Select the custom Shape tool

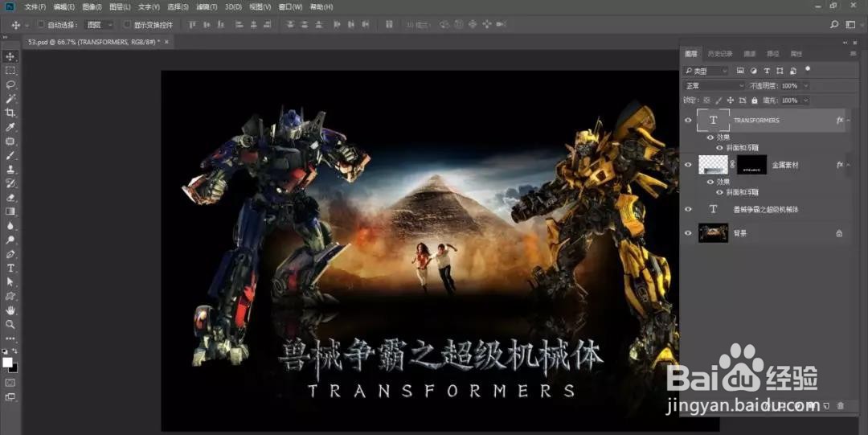tap(10, 297)
